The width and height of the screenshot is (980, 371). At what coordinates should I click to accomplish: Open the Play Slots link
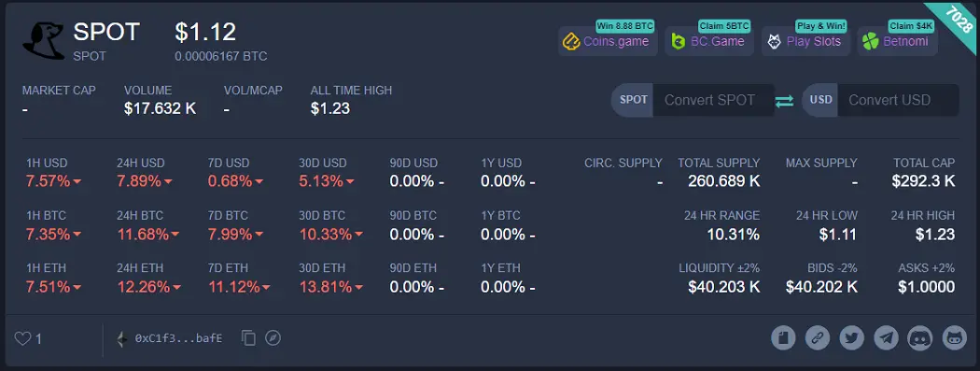pyautogui.click(x=805, y=41)
